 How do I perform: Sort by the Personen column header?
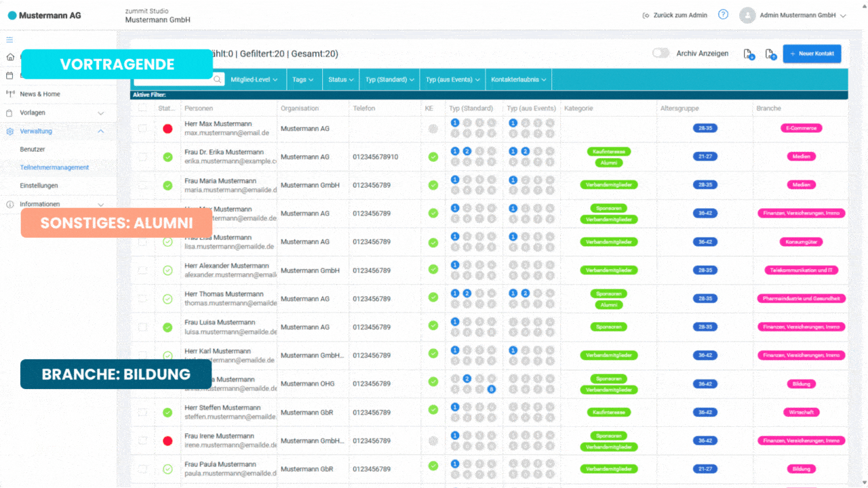[x=199, y=108]
